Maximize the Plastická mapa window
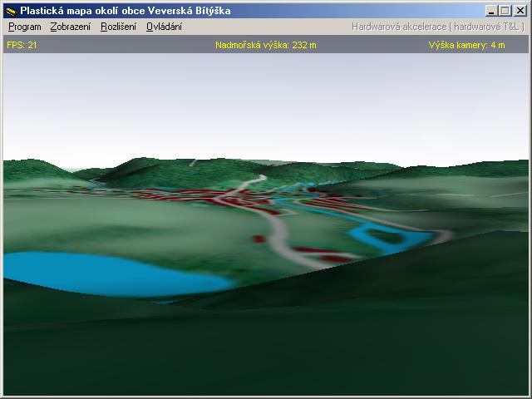This screenshot has width=532, height=399. [505, 11]
